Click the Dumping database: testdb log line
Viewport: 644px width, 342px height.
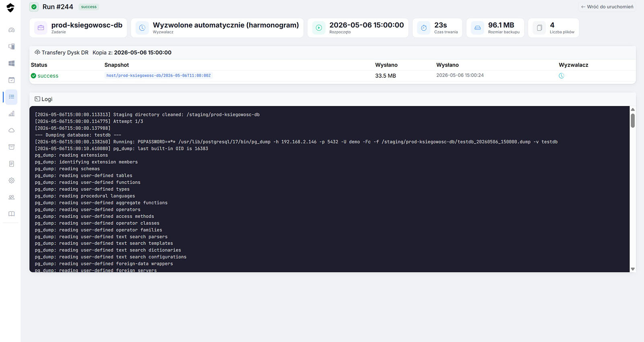(78, 135)
